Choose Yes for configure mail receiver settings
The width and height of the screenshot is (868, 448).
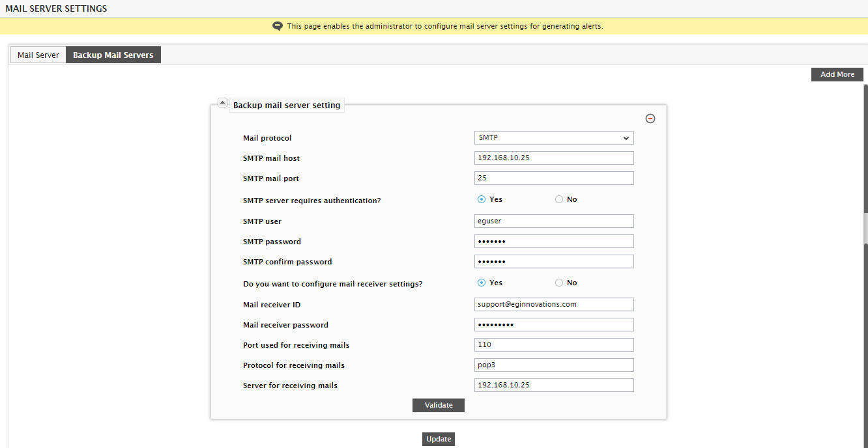(482, 283)
